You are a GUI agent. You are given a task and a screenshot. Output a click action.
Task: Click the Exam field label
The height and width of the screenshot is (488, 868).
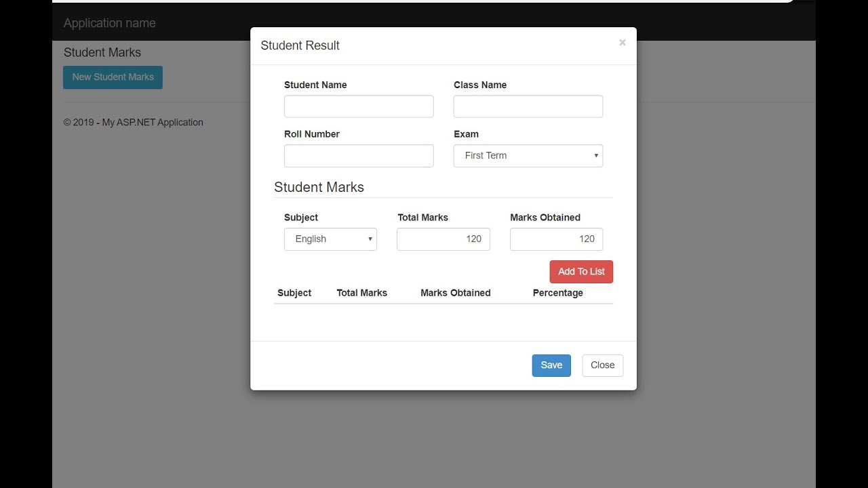466,134
